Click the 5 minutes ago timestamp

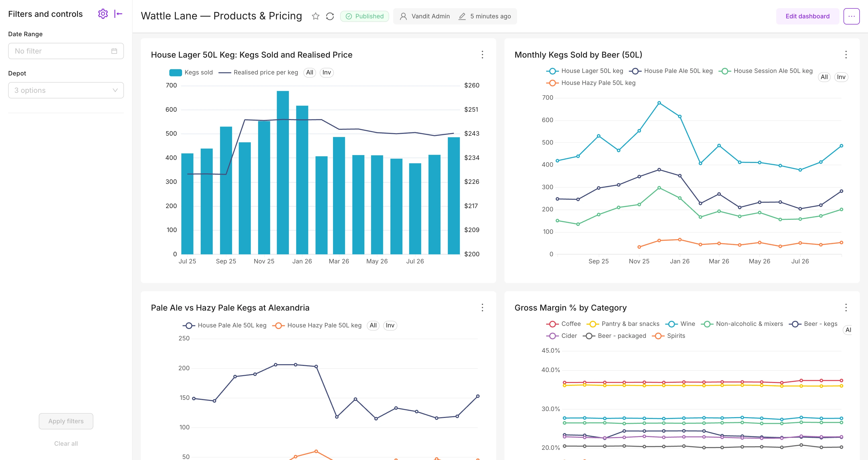tap(490, 16)
